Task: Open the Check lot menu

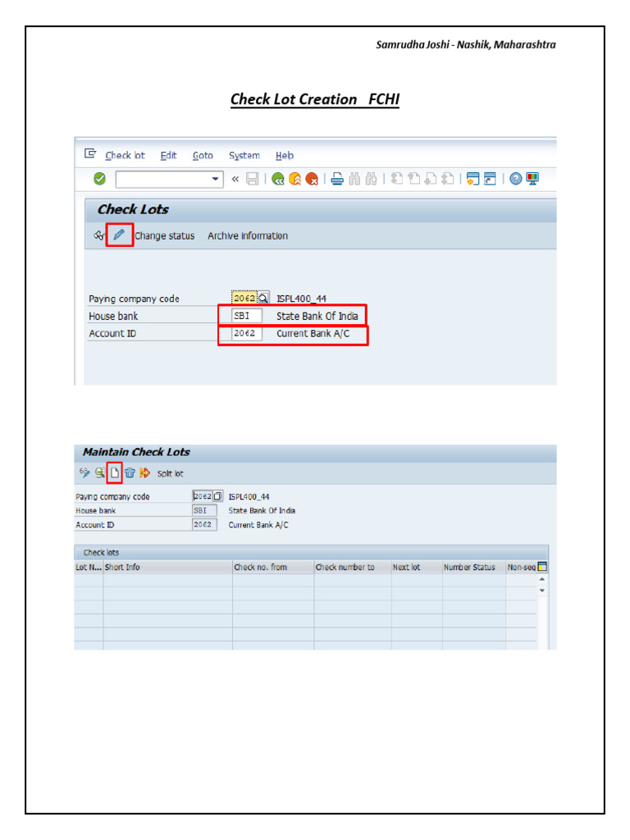Action: pos(125,155)
